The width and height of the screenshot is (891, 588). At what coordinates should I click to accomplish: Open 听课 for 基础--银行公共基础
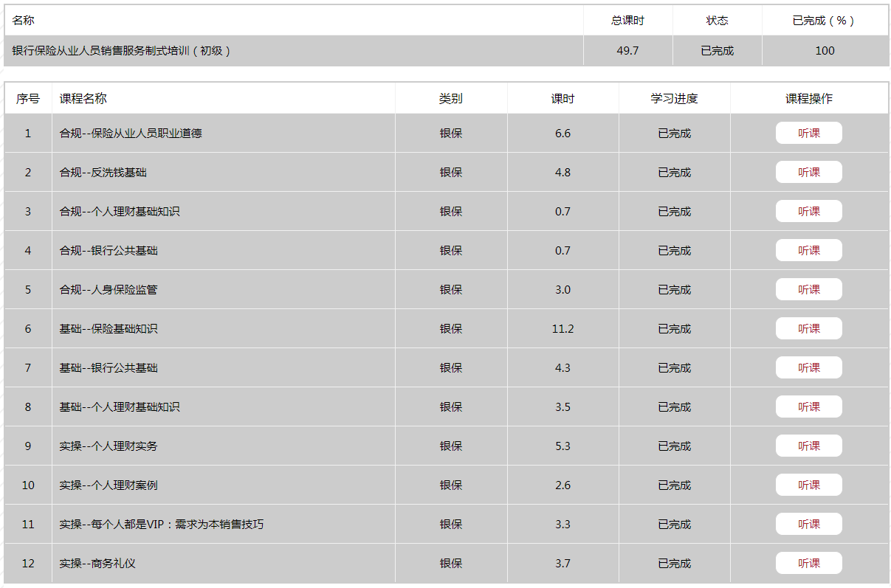808,368
